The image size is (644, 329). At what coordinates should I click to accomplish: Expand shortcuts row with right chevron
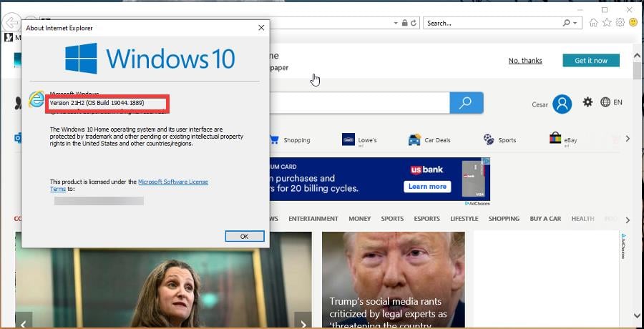[x=628, y=139]
